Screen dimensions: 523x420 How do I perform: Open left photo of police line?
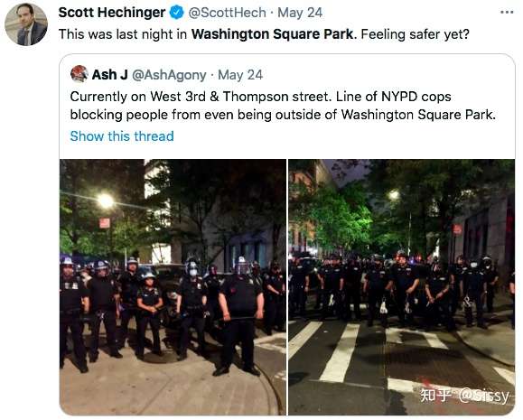[x=173, y=287]
